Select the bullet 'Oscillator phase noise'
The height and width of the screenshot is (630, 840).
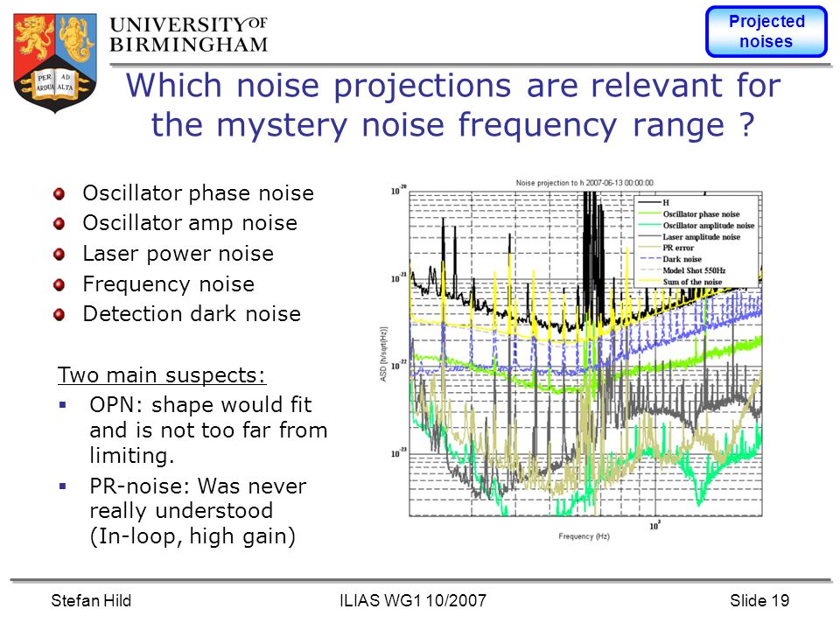(199, 192)
